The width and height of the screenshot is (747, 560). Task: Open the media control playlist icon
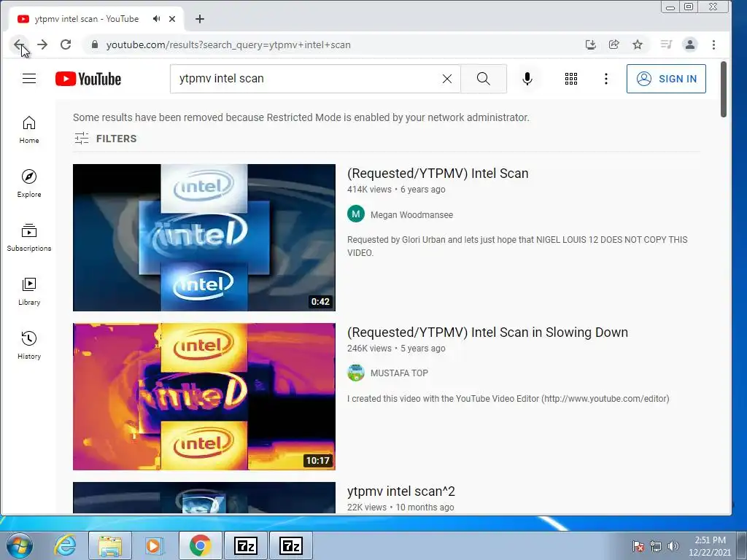point(666,44)
